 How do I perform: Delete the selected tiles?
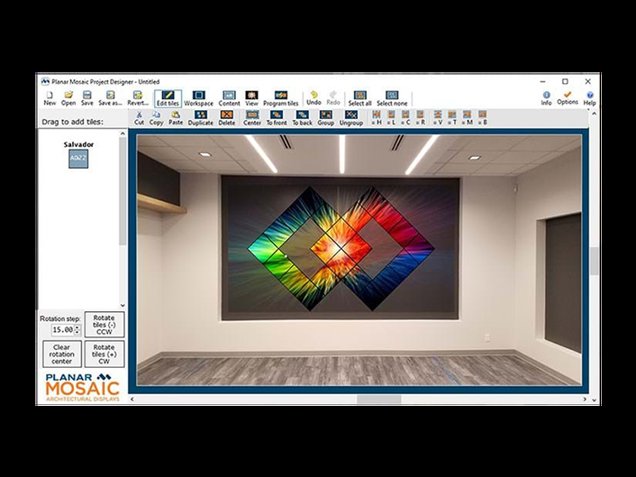[226, 118]
